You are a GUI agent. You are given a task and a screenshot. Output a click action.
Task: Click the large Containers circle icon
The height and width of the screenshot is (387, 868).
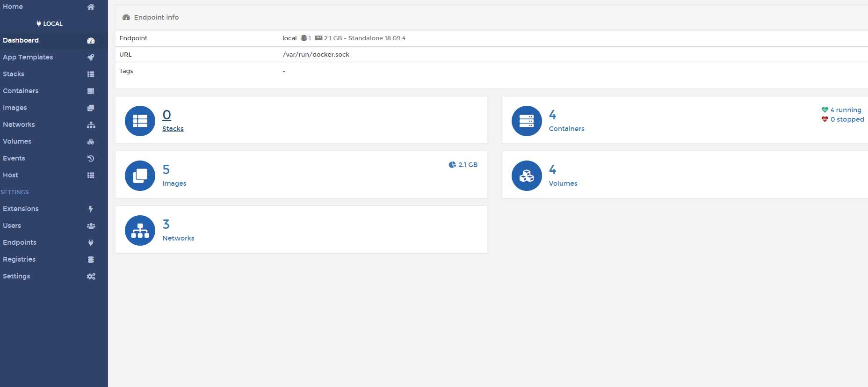[527, 121]
